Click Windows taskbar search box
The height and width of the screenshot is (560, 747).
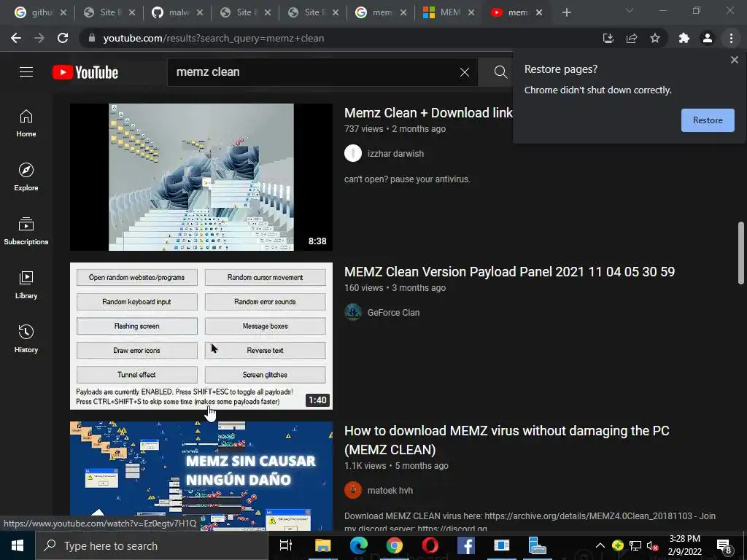click(x=152, y=545)
